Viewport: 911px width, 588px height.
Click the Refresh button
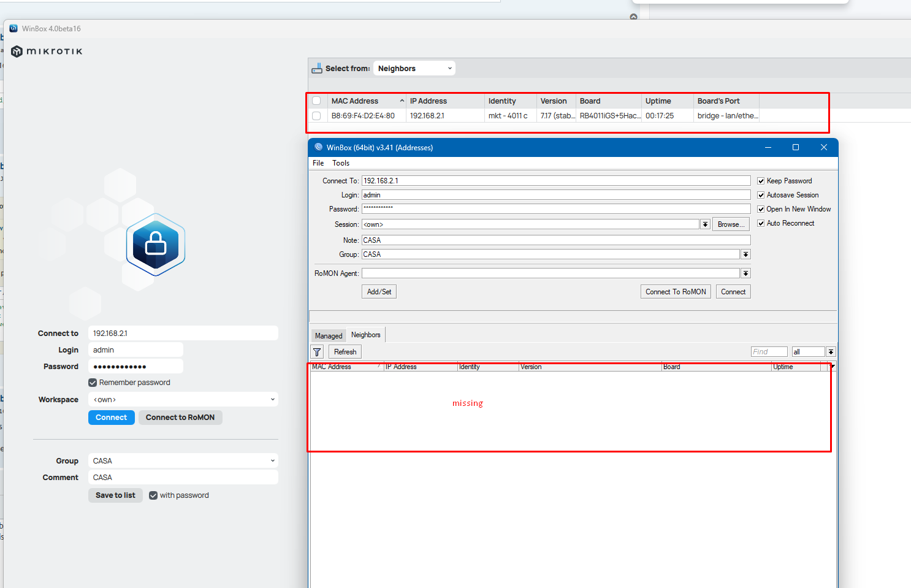click(x=345, y=352)
